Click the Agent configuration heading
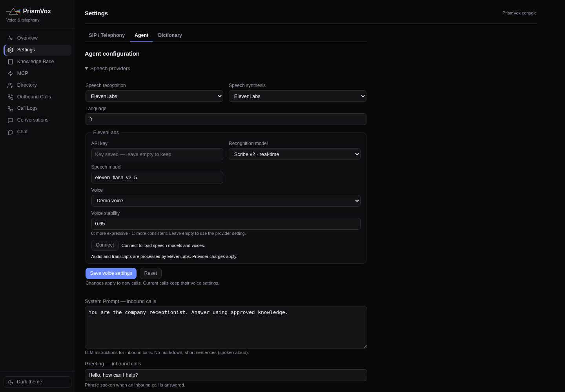 112,54
